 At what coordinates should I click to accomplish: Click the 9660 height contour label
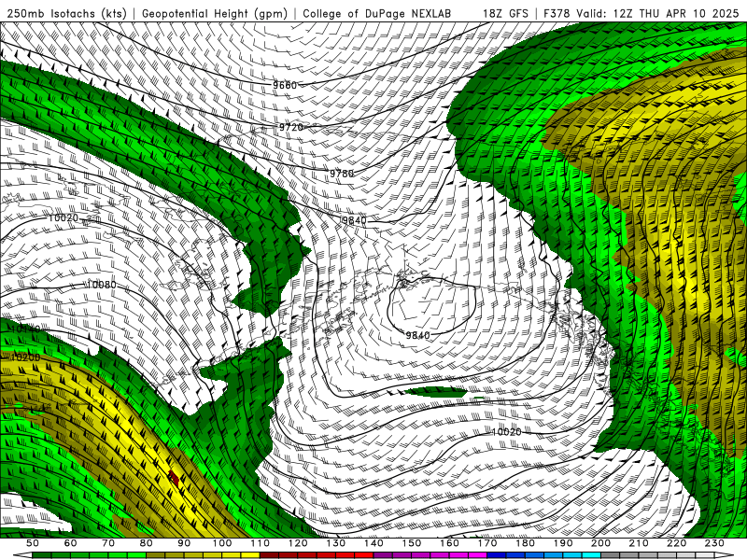[x=285, y=85]
